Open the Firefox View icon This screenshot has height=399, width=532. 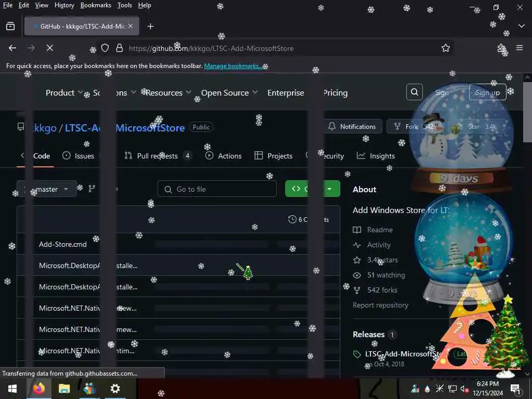coord(10,26)
